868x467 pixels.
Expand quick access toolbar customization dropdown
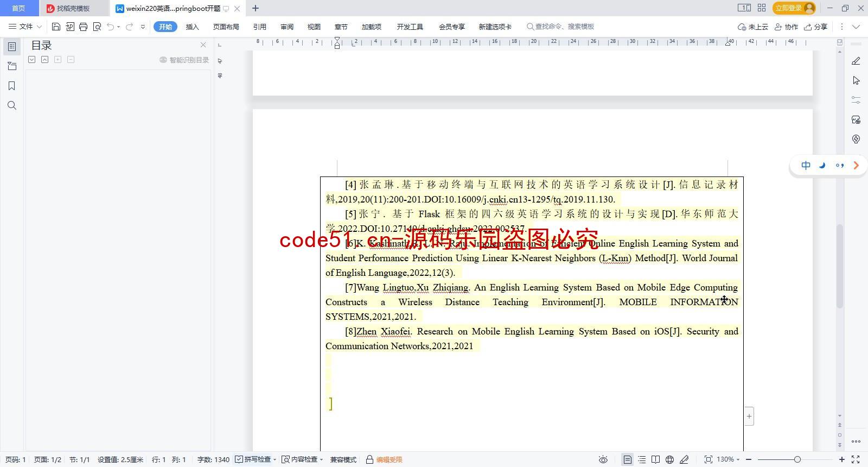point(143,27)
